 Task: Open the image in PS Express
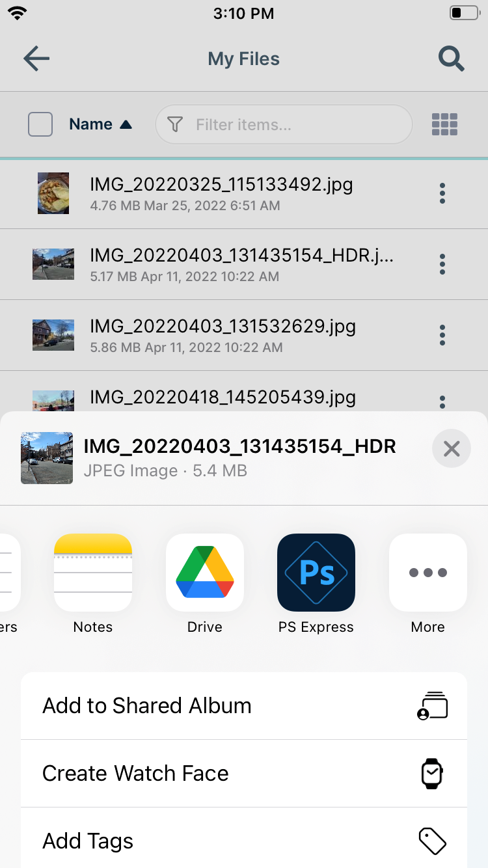[x=316, y=573]
